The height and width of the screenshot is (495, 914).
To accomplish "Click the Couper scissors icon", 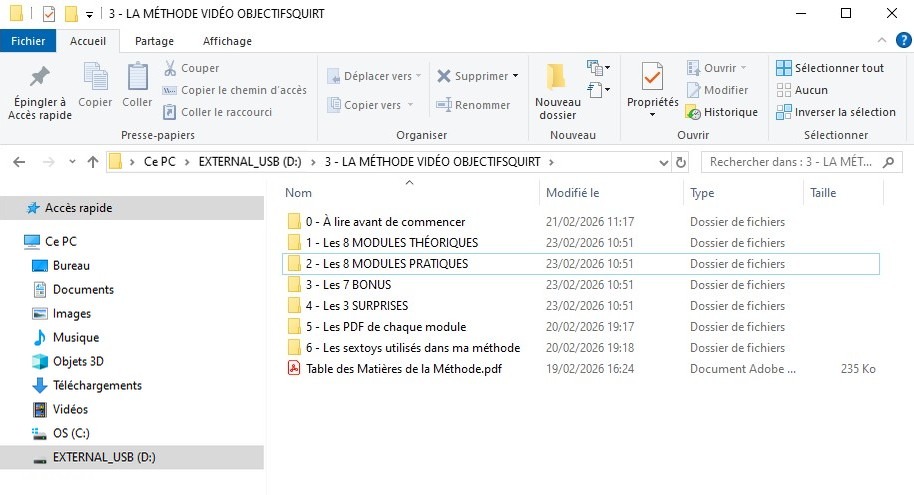I will [171, 68].
